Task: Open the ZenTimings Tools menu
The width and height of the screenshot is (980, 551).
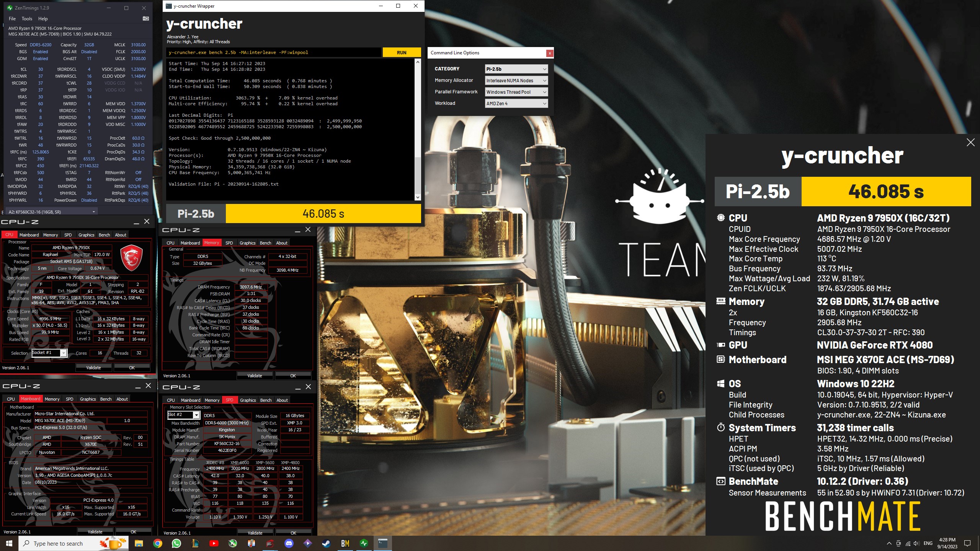Action: (27, 18)
